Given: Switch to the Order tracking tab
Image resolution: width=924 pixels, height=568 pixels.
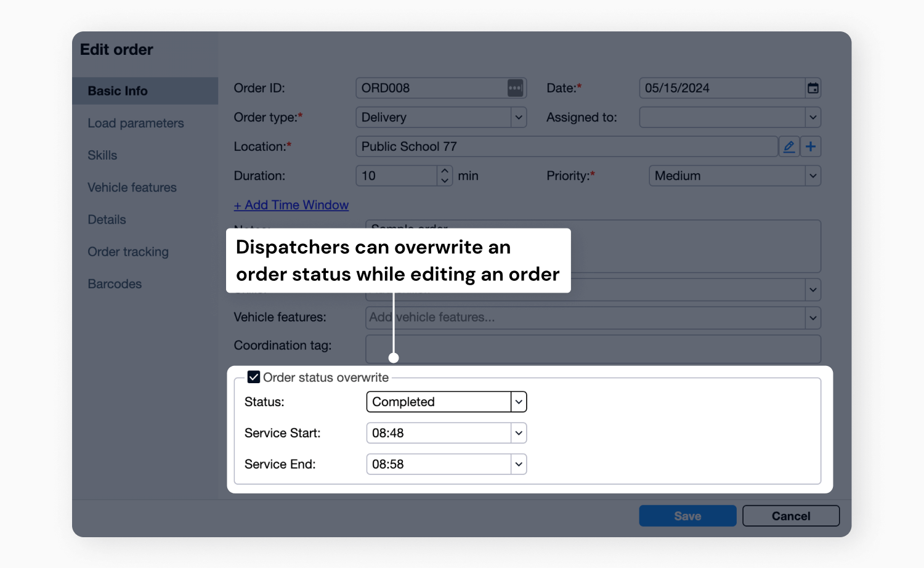Looking at the screenshot, I should pyautogui.click(x=128, y=251).
